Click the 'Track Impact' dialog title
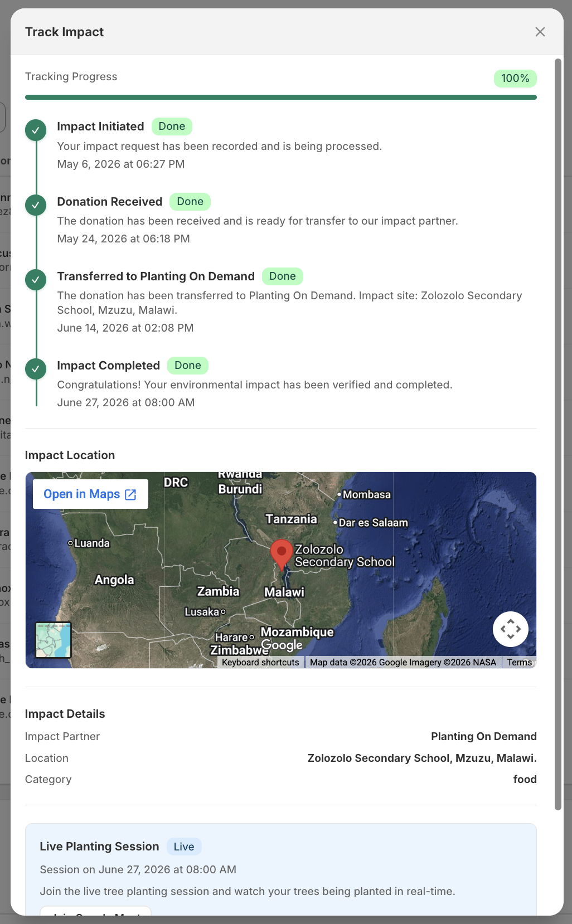This screenshot has width=572, height=924. (64, 32)
